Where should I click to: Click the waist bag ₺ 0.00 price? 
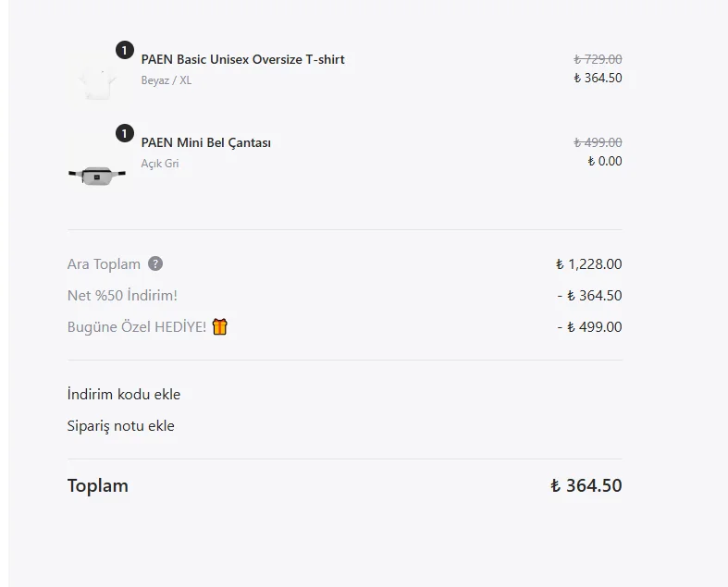605,161
